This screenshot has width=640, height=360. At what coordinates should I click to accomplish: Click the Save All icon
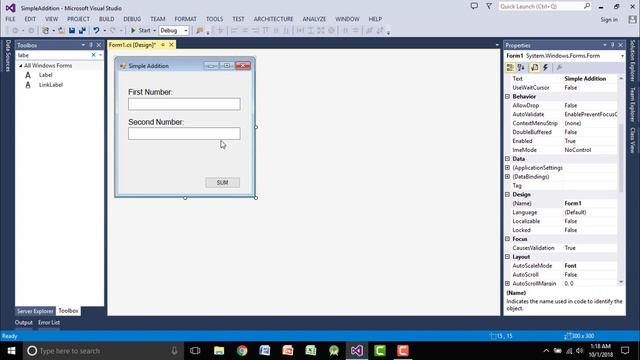[x=82, y=31]
